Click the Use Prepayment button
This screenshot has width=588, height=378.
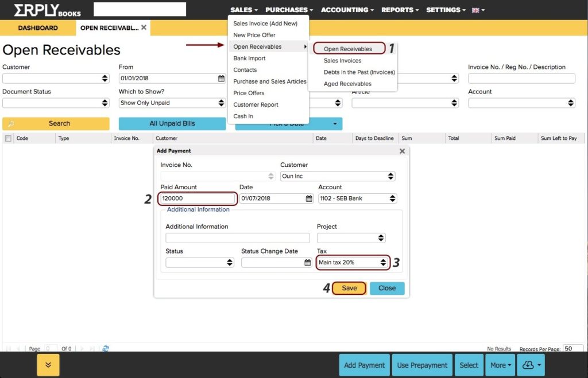[422, 365]
